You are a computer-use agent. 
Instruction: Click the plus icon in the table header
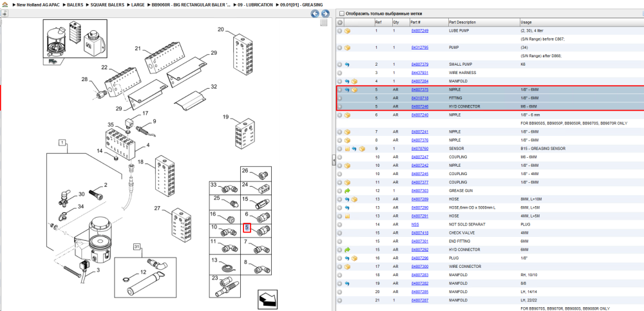pos(339,22)
